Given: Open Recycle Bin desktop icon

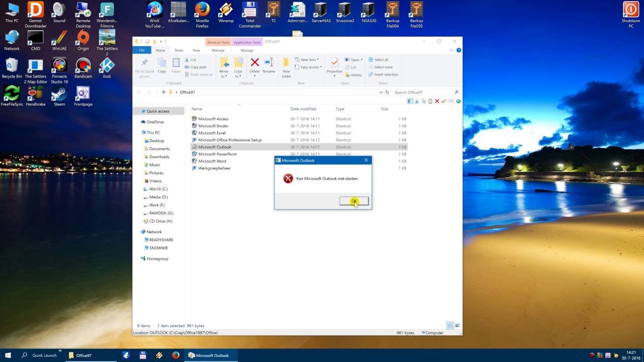Looking at the screenshot, I should (x=12, y=68).
